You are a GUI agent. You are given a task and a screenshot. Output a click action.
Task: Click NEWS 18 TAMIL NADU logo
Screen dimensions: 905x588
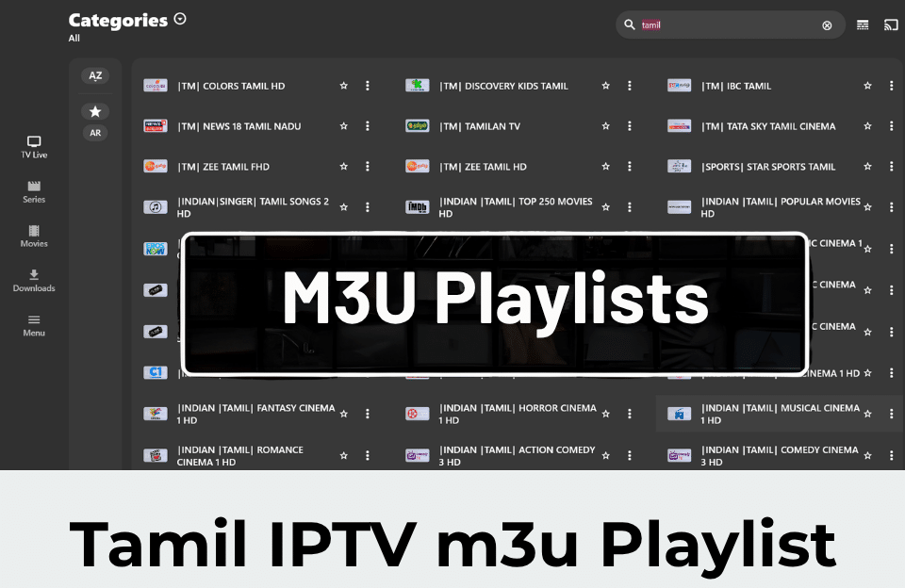pos(156,125)
